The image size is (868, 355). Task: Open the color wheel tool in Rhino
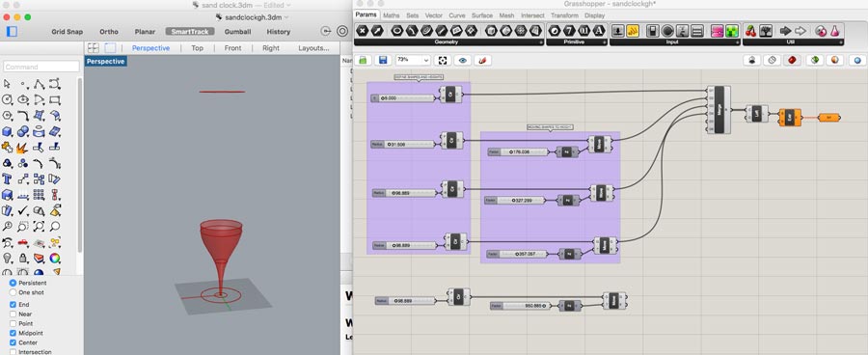[x=54, y=259]
